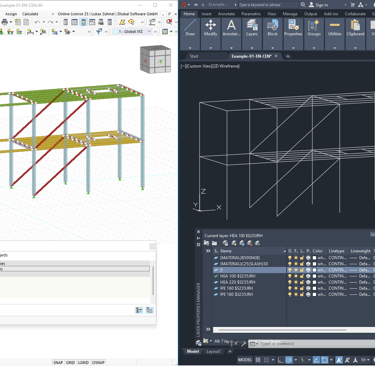Toggle the freeze sun icon of the IPE 160 layer

click(296, 288)
